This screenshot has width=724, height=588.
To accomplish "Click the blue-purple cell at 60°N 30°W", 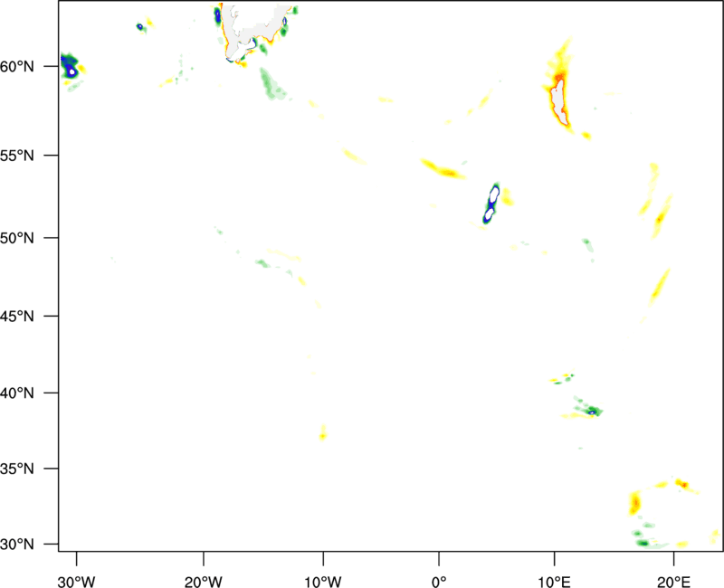I will pos(70,67).
